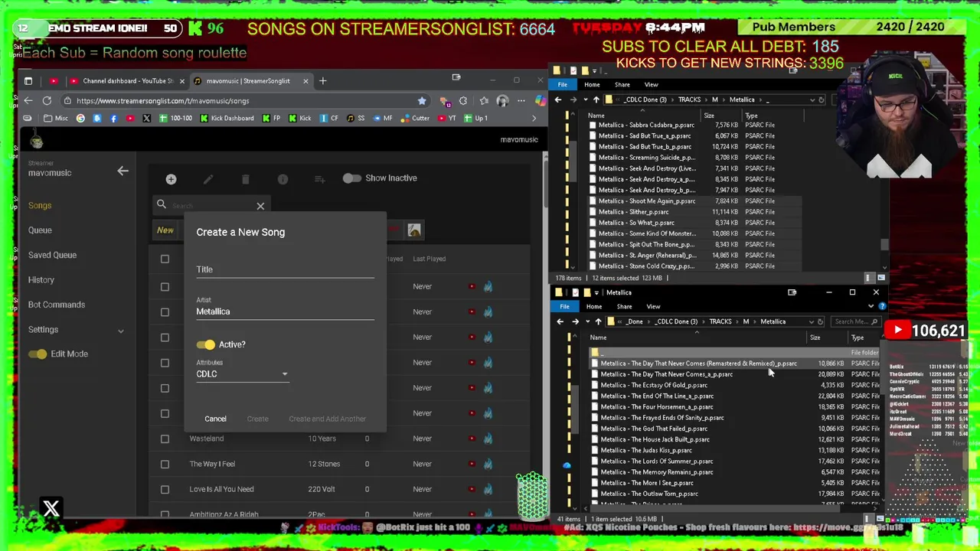The width and height of the screenshot is (980, 551).
Task: Click the add new song plus icon
Action: (x=171, y=179)
